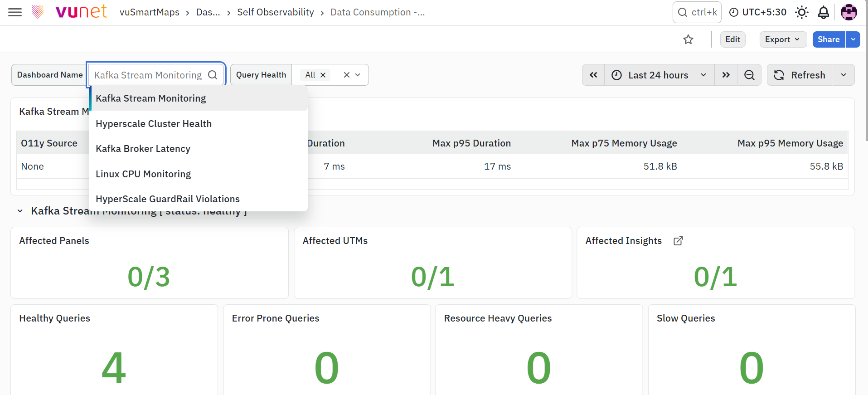This screenshot has width=868, height=395.
Task: Click the Affected UTMs title
Action: pos(335,241)
